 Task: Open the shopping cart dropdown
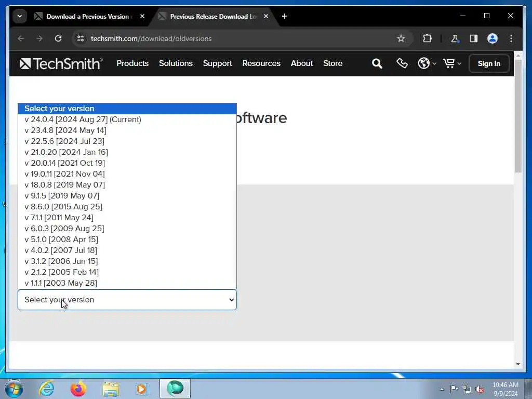pos(452,63)
